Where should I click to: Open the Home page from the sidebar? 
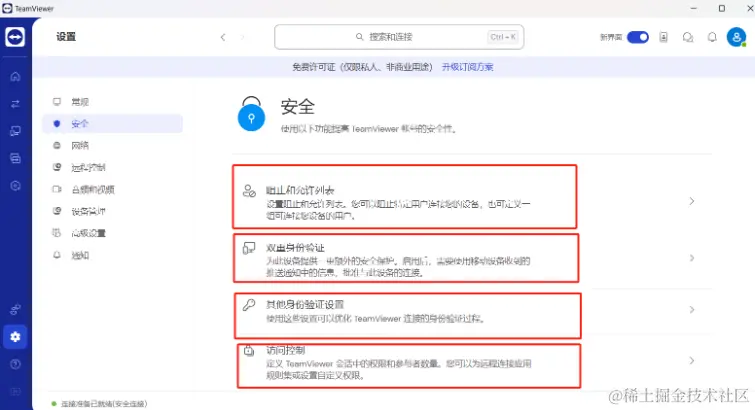(x=15, y=76)
